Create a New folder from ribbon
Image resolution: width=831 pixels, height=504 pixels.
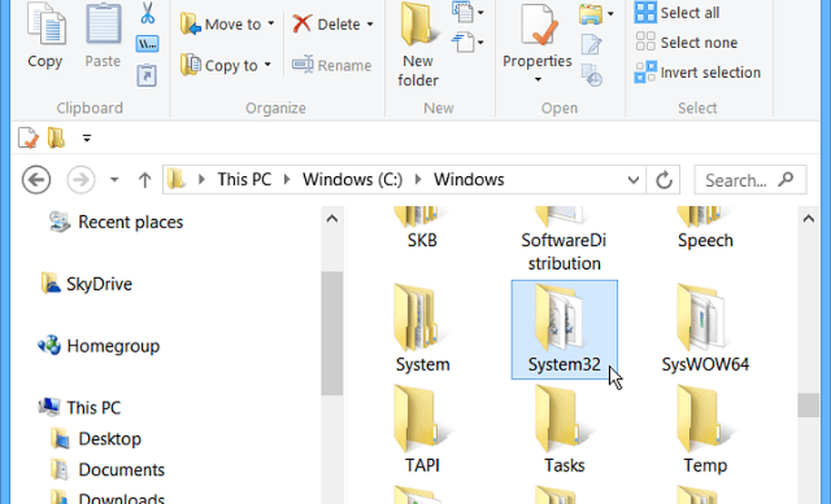(x=418, y=45)
